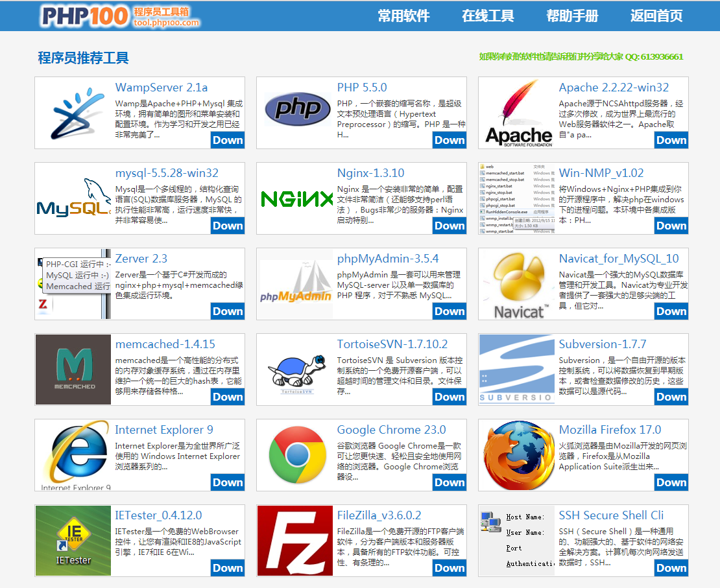Click the Memcached M logo
Image resolution: width=720 pixels, height=588 pixels.
point(73,370)
